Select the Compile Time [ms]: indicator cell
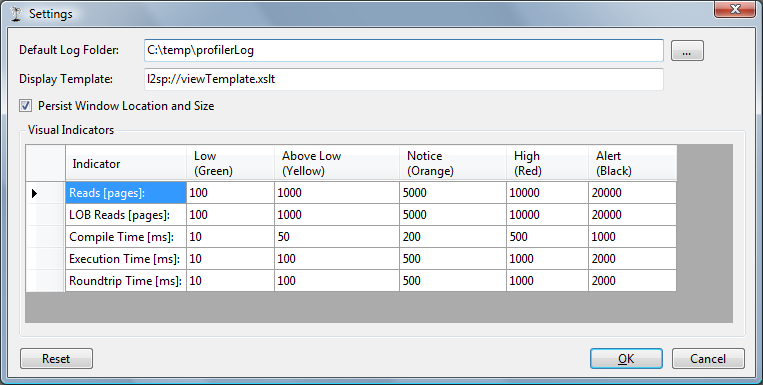Image resolution: width=763 pixels, height=385 pixels. point(126,237)
